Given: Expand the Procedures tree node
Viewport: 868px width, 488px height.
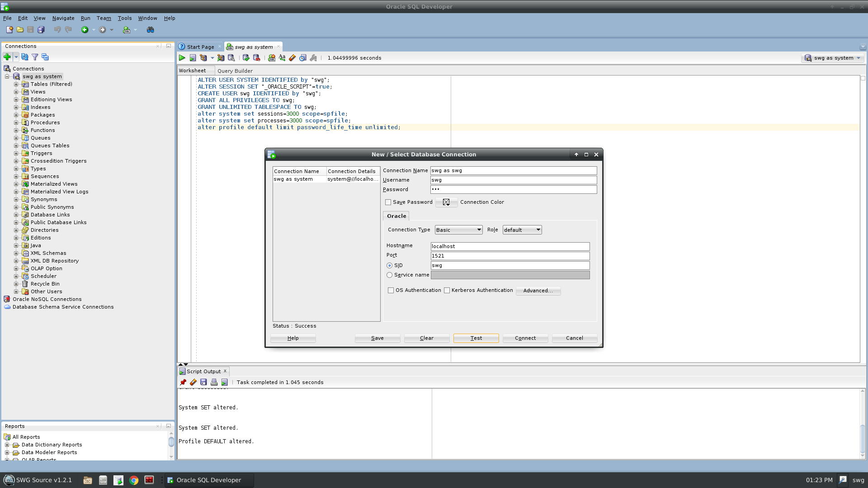Looking at the screenshot, I should click(16, 122).
